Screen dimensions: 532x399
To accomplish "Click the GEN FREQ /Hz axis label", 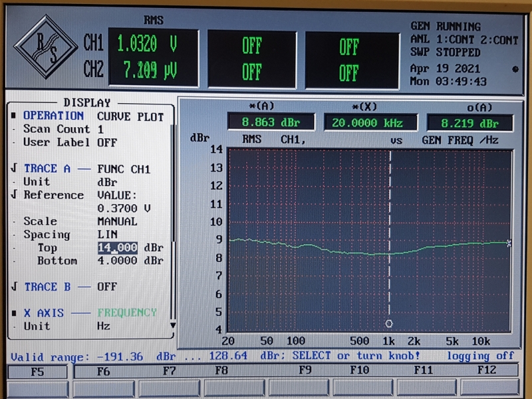I will [x=460, y=140].
